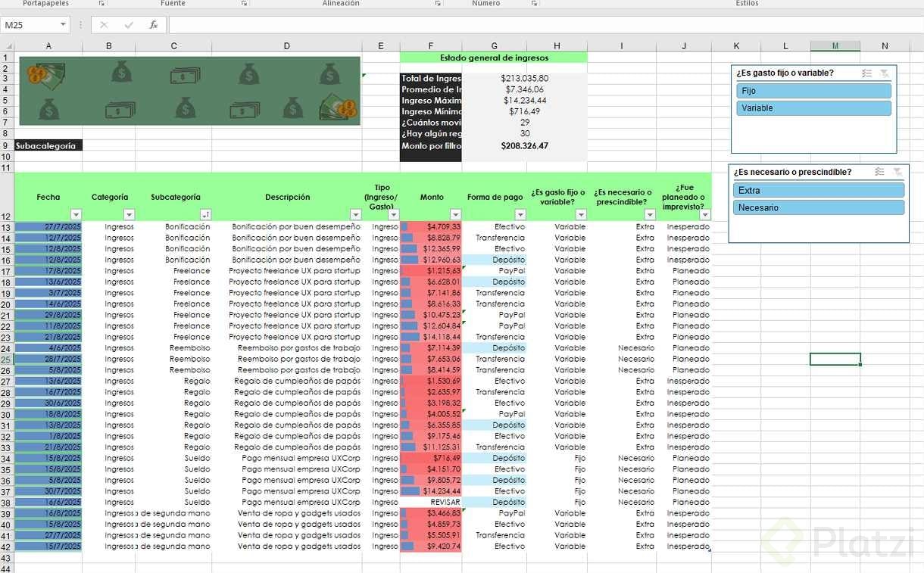Click the $716,49 cell in row 34

(431, 458)
